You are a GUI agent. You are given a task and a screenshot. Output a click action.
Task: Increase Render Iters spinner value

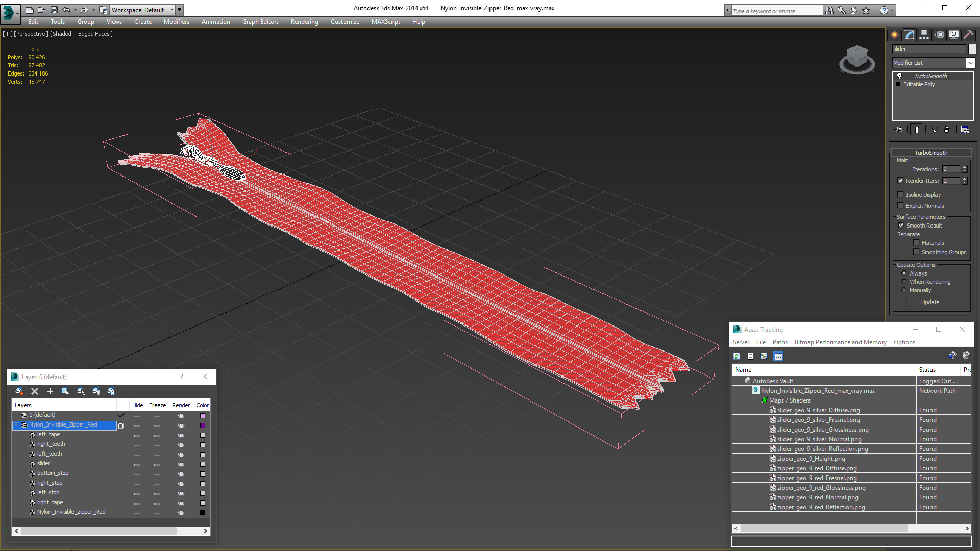tap(964, 179)
